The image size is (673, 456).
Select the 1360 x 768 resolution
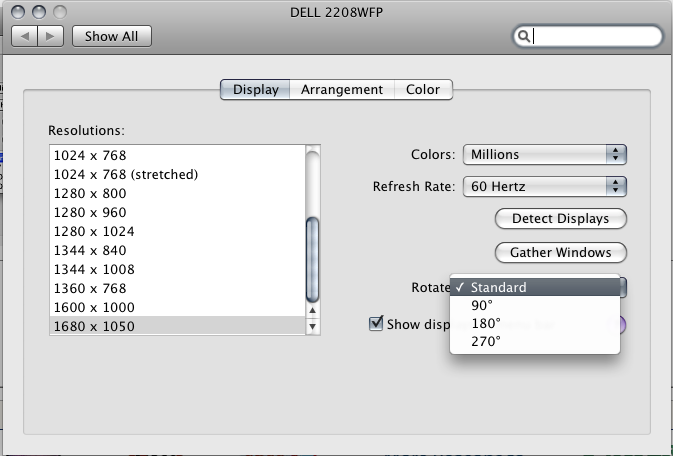pyautogui.click(x=177, y=288)
